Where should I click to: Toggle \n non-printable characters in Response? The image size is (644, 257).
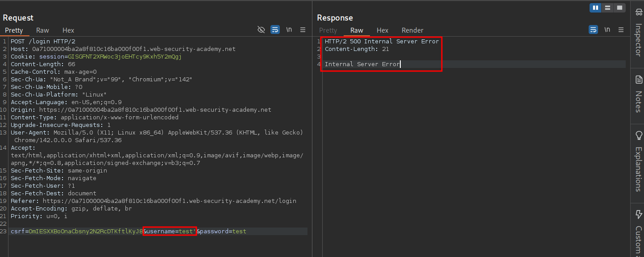[x=607, y=30]
